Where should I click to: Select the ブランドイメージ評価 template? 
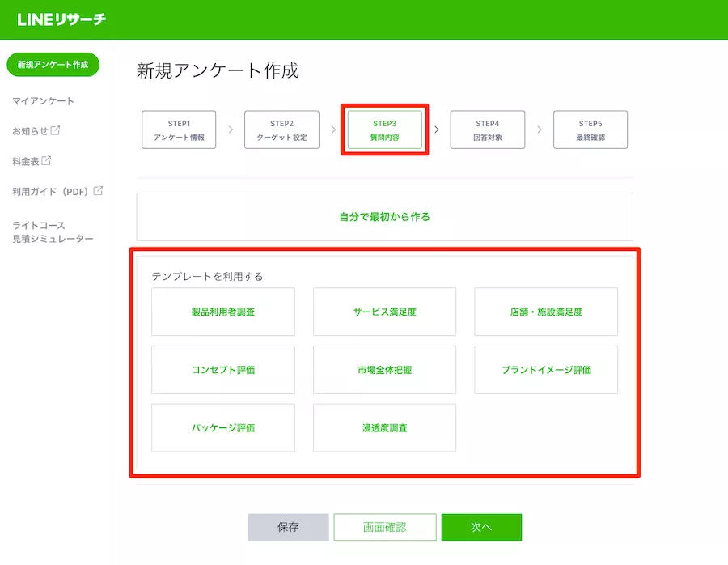point(546,370)
